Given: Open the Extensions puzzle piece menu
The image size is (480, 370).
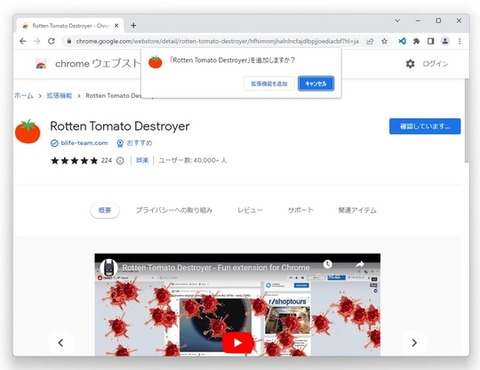Looking at the screenshot, I should [416, 41].
